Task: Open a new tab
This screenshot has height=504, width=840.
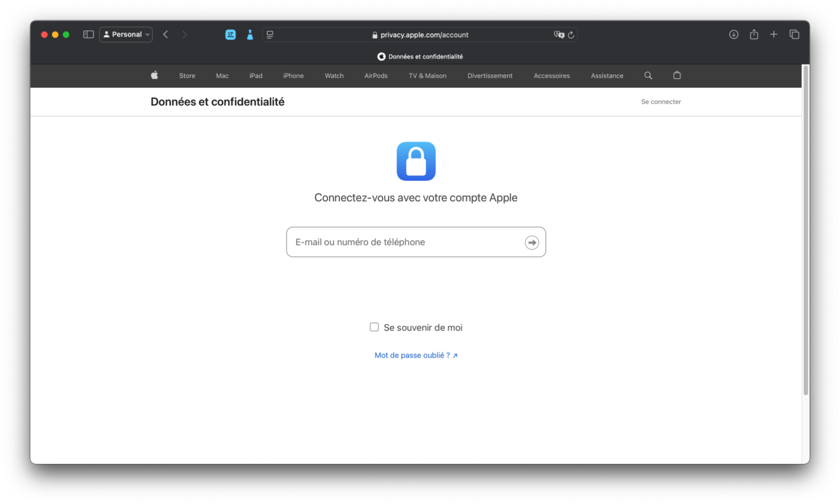Action: tap(774, 35)
